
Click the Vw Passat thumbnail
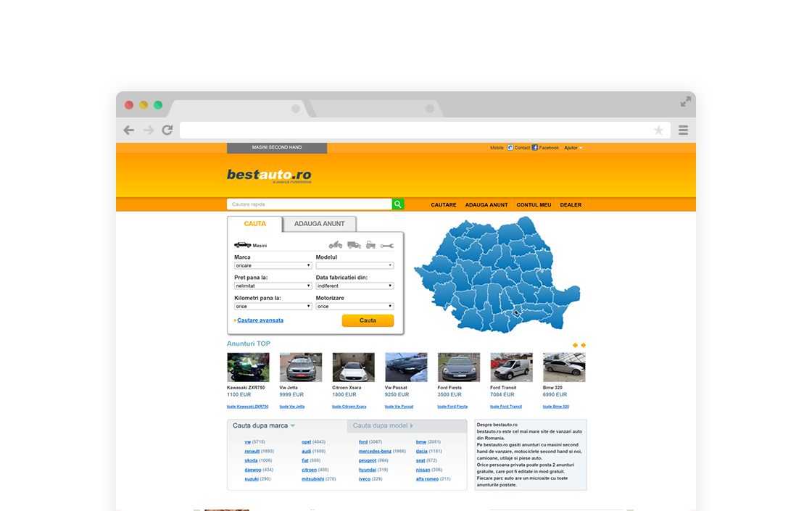406,367
